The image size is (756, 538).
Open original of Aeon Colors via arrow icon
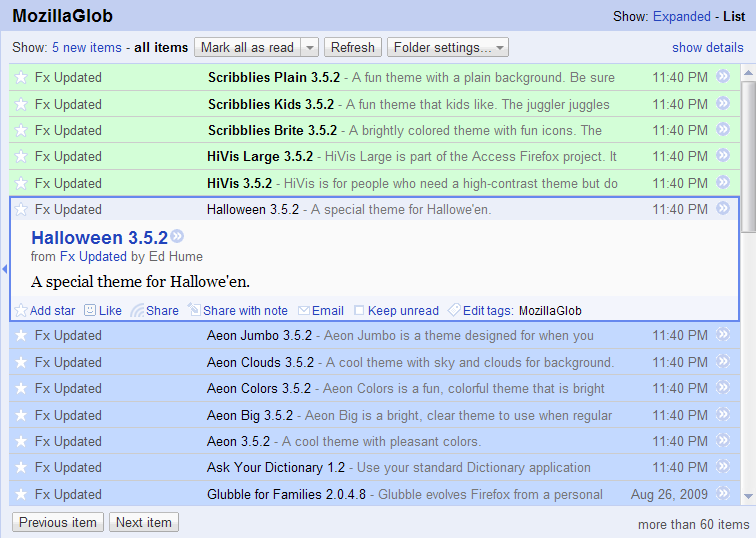723,388
